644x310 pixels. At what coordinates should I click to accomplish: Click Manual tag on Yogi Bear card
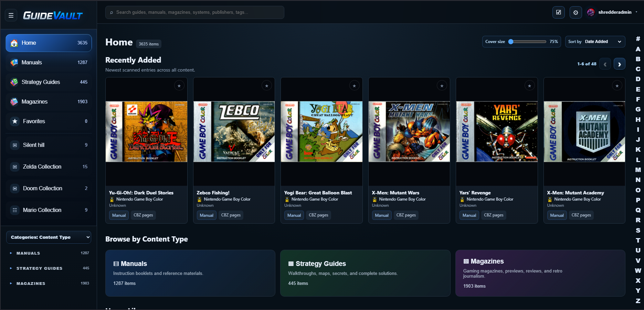[x=294, y=215]
